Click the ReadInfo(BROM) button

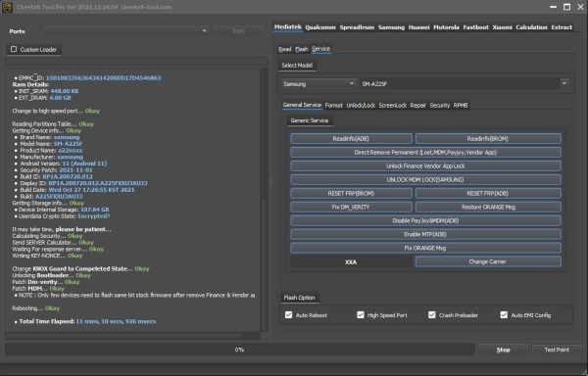pos(488,139)
